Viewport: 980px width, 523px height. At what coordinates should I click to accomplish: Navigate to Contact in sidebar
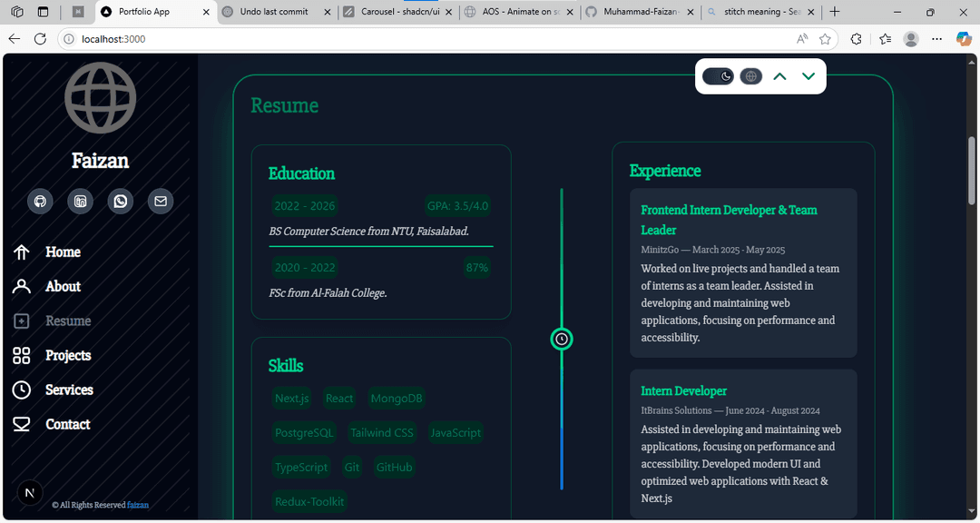[x=68, y=424]
